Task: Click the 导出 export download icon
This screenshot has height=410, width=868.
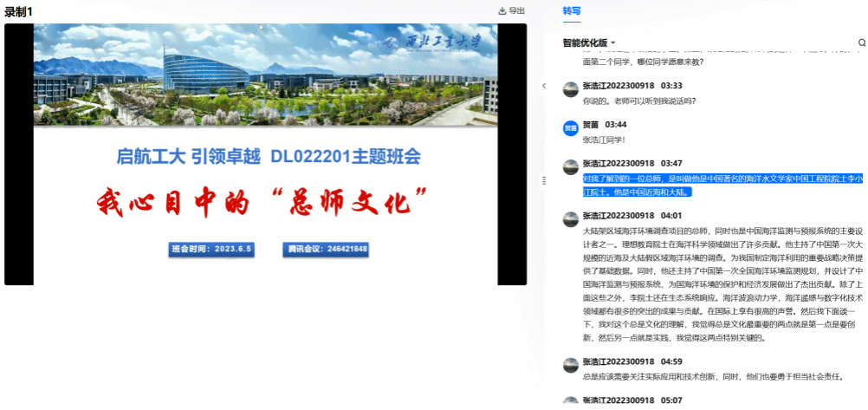Action: (502, 11)
